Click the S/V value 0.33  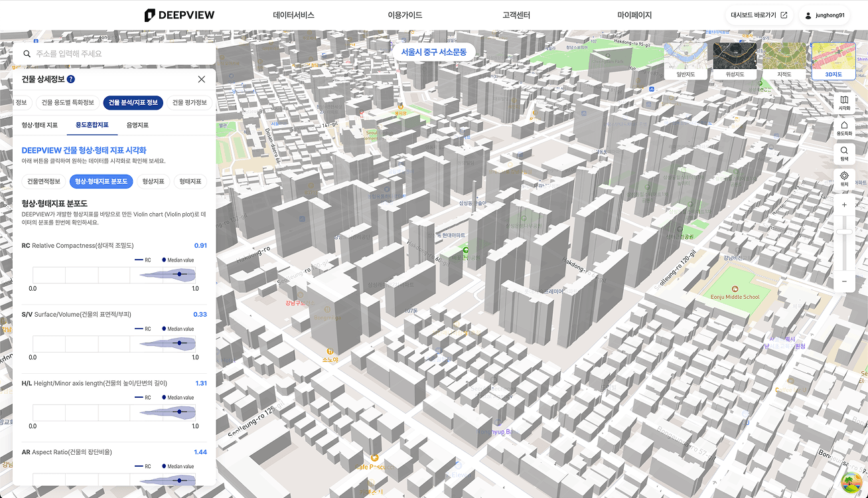click(x=200, y=315)
